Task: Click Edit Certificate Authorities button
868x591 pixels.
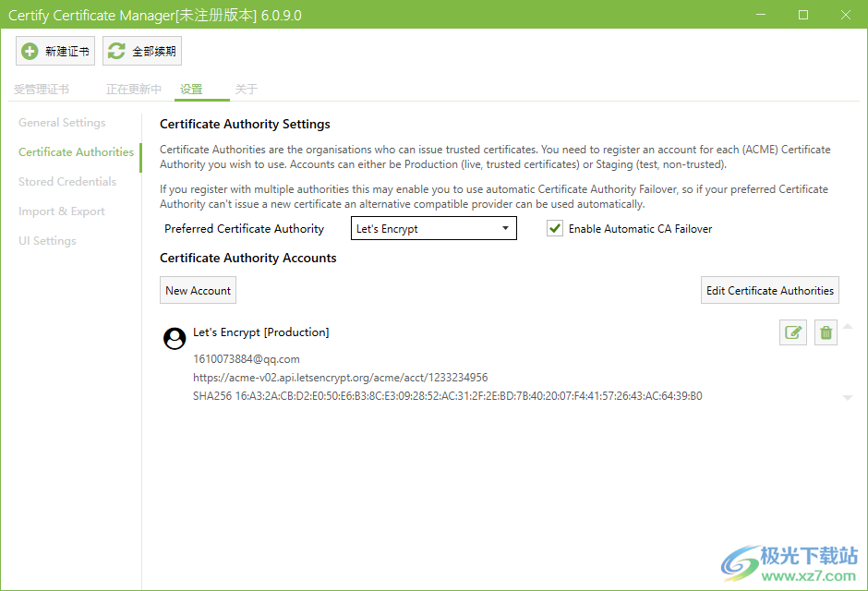Action: pos(769,291)
